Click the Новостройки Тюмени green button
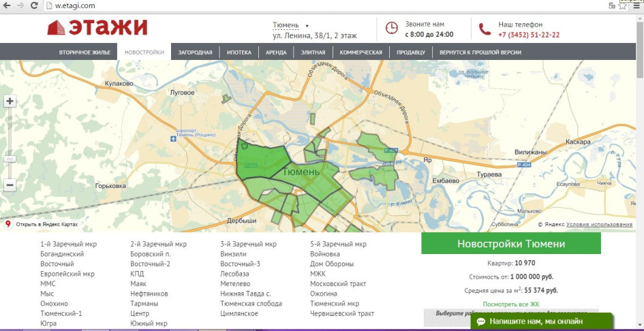Screen dimensions: 644x331 coord(511,244)
